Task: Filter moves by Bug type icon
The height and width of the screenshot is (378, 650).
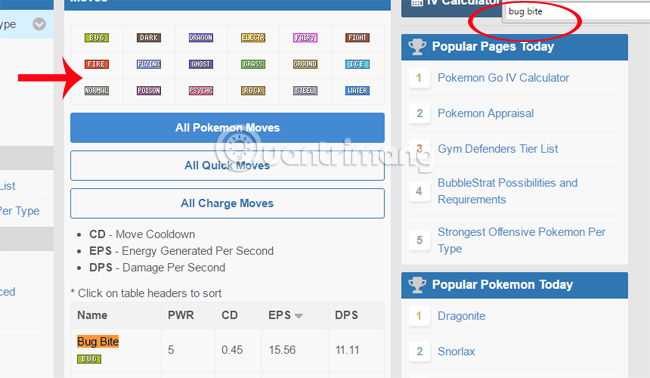Action: point(97,38)
